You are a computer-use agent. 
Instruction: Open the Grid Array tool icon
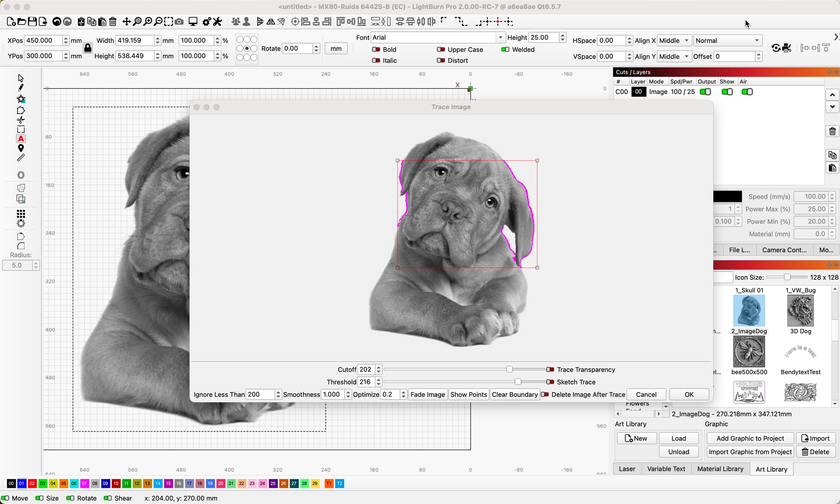[x=21, y=214]
